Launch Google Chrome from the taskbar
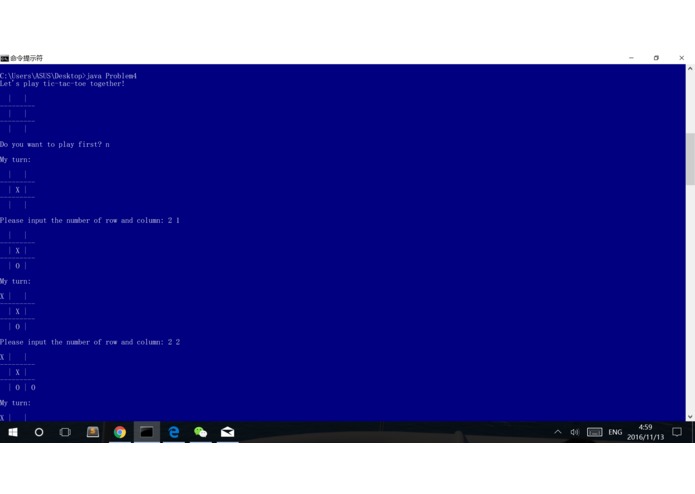The height and width of the screenshot is (494, 695). coord(120,432)
